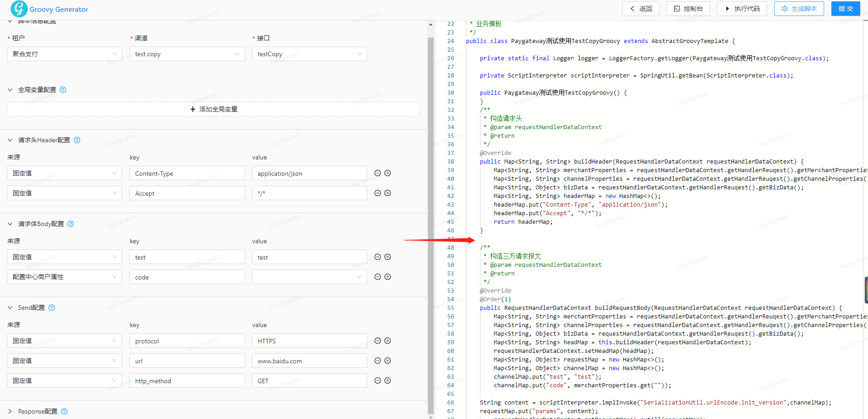Click 添加全局变量 to add a variable
Viewport: 868px width, 419px height.
(213, 109)
